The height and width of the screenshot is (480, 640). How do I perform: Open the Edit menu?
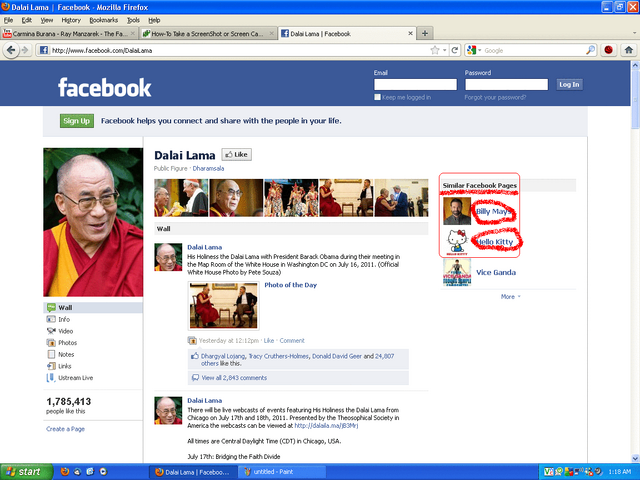coord(27,20)
